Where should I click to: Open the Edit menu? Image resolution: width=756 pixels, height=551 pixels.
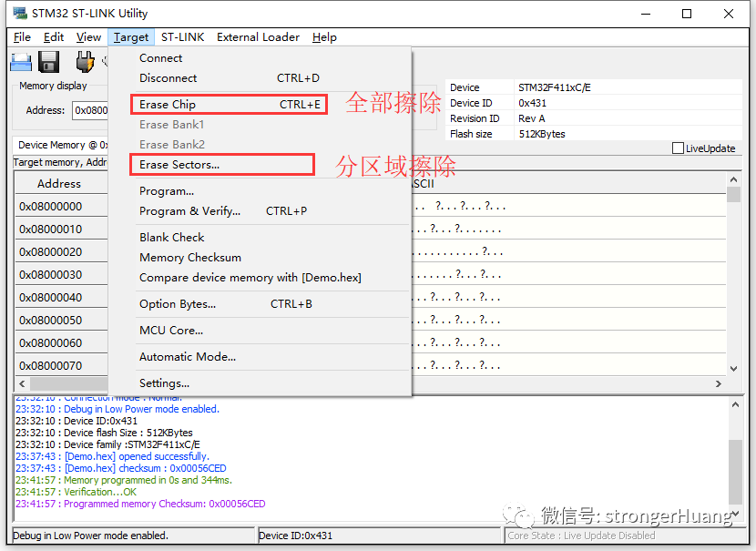[x=54, y=37]
